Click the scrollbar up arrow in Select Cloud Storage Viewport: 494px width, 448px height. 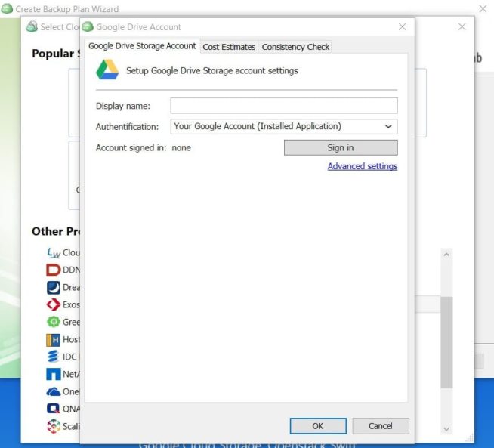(x=446, y=255)
